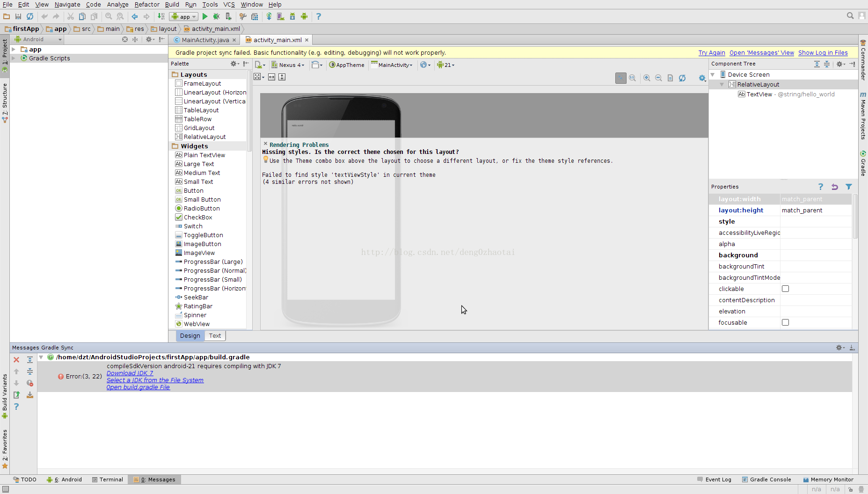
Task: Click the Help question mark in toolbar
Action: (x=319, y=16)
